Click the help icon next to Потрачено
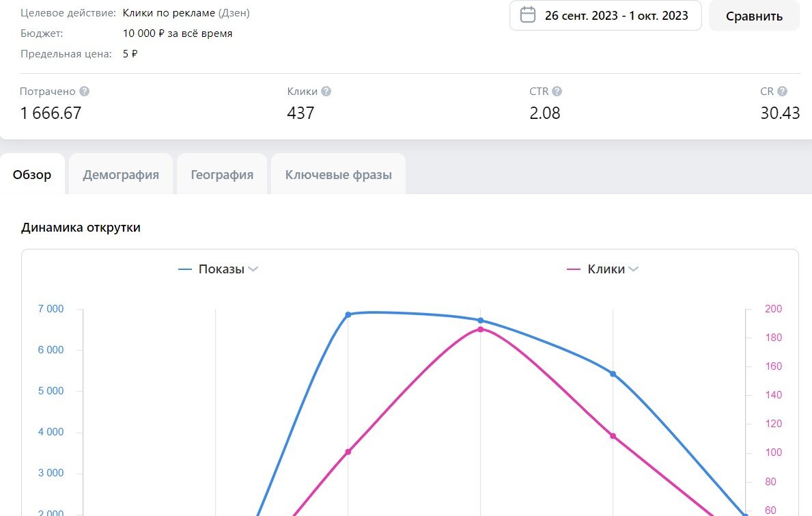Viewport: 812px width, 516px height. coord(85,91)
